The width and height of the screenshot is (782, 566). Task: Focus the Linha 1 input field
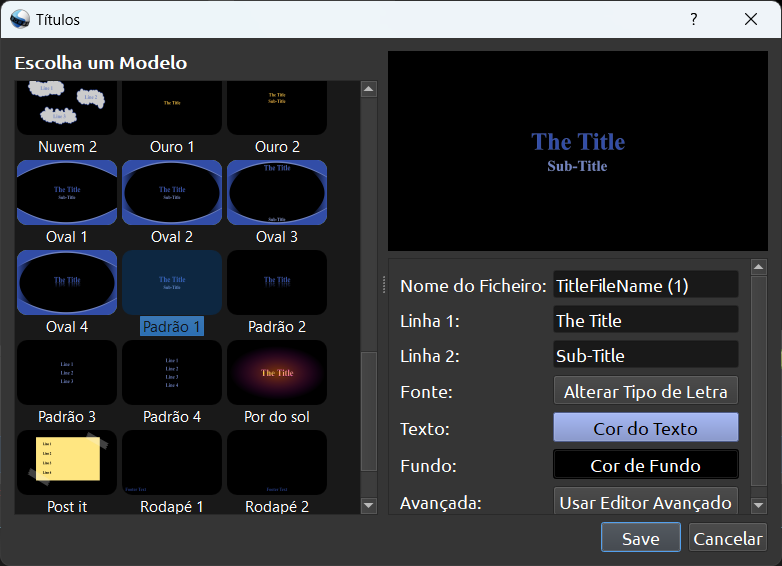pyautogui.click(x=646, y=320)
